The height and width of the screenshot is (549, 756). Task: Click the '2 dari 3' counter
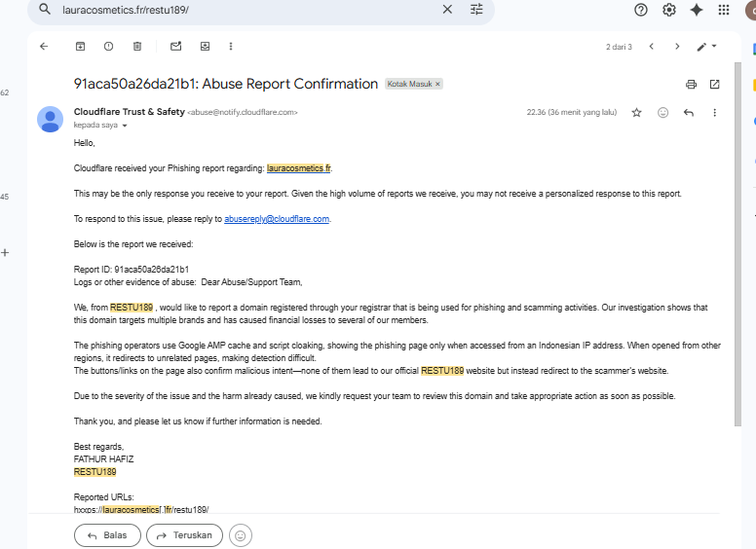point(619,47)
